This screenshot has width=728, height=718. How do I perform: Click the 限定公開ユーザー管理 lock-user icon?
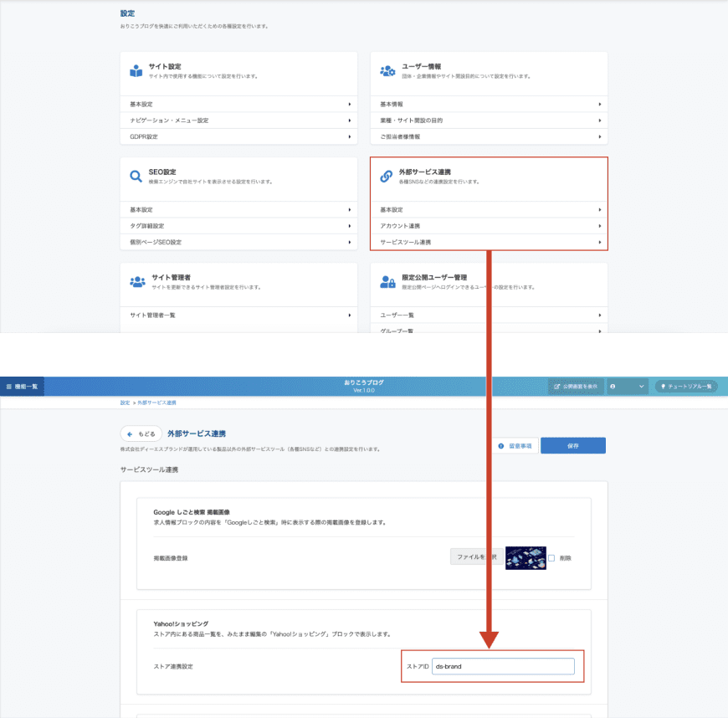point(387,282)
